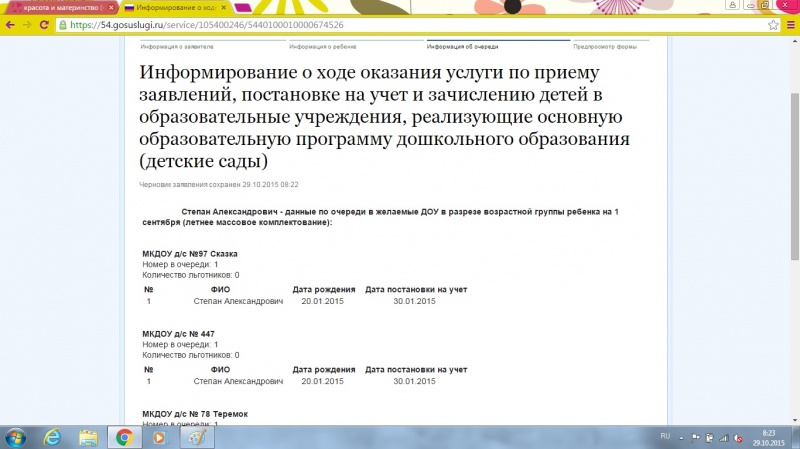The width and height of the screenshot is (800, 449).
Task: Open media player taskbar icon
Action: pos(159,438)
